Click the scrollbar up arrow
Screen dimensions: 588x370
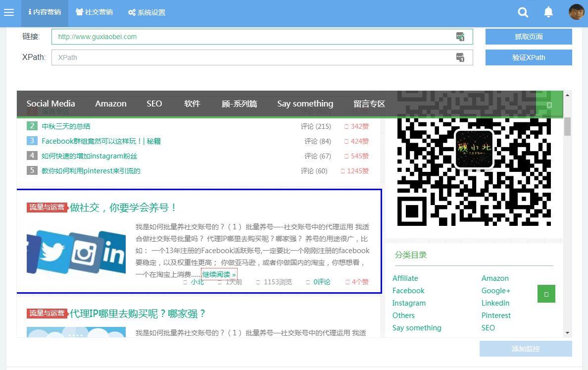coord(567,95)
